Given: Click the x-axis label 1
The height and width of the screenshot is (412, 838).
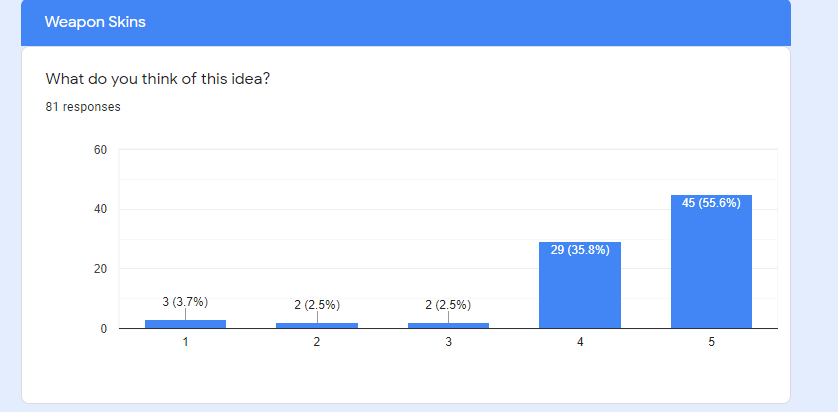Looking at the screenshot, I should [x=185, y=342].
